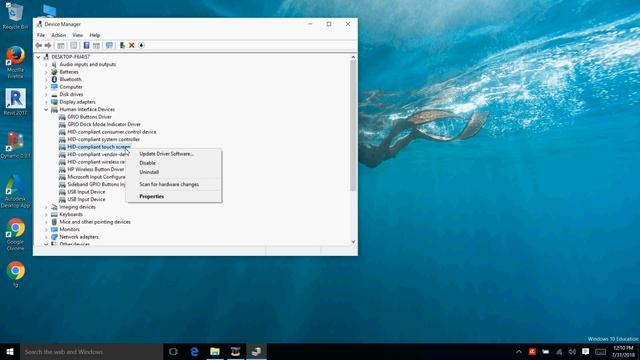The width and height of the screenshot is (640, 360).
Task: Expand Mice and other pointing devices
Action: click(x=46, y=222)
